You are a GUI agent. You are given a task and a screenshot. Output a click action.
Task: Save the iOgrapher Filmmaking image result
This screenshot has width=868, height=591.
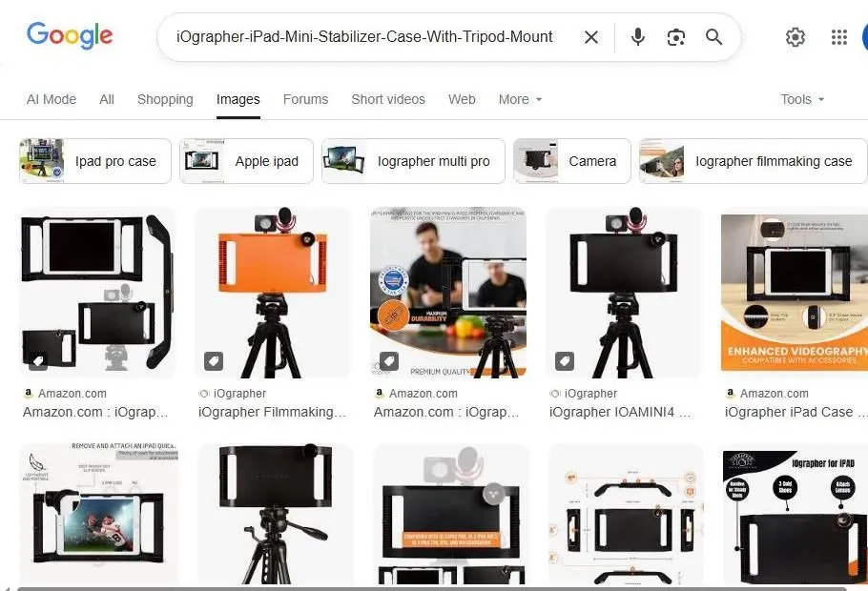213,361
